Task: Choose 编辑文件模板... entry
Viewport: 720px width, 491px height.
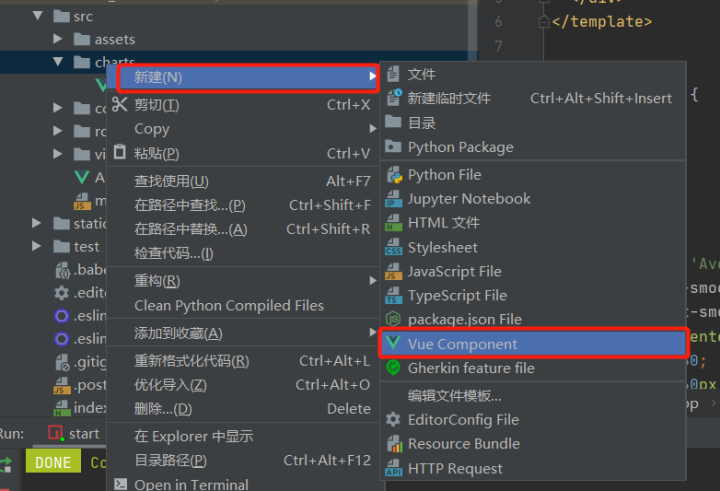Action: (x=533, y=395)
